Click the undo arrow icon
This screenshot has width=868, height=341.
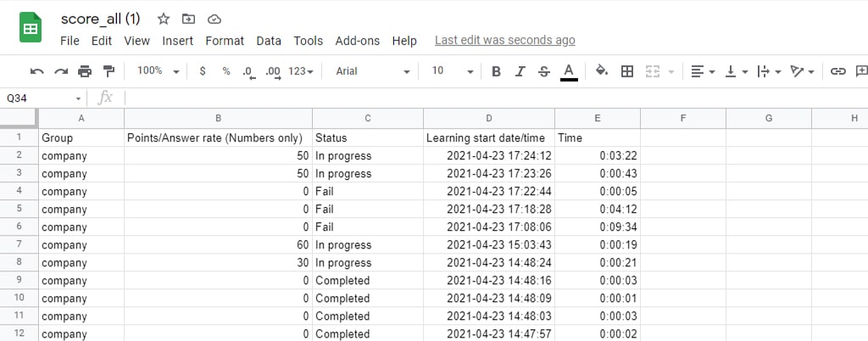point(36,71)
